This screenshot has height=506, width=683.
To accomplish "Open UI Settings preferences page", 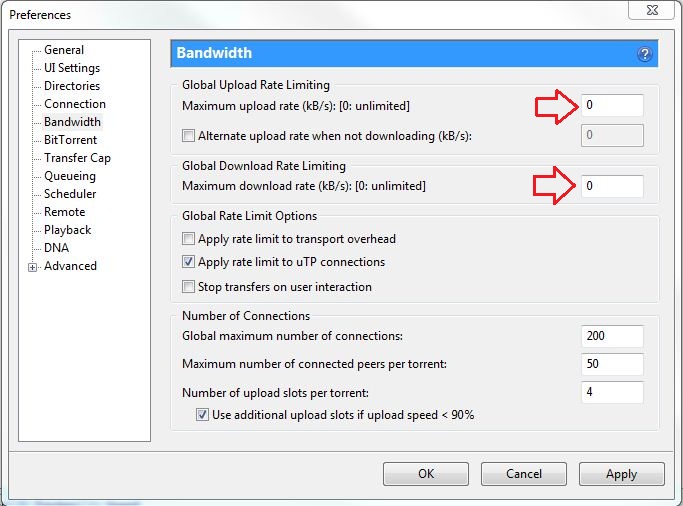I will click(x=72, y=68).
